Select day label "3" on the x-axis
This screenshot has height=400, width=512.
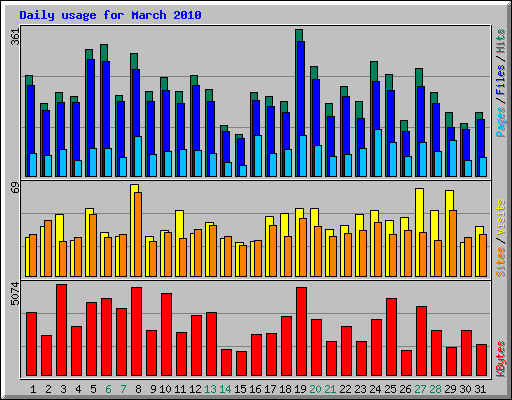click(x=63, y=389)
